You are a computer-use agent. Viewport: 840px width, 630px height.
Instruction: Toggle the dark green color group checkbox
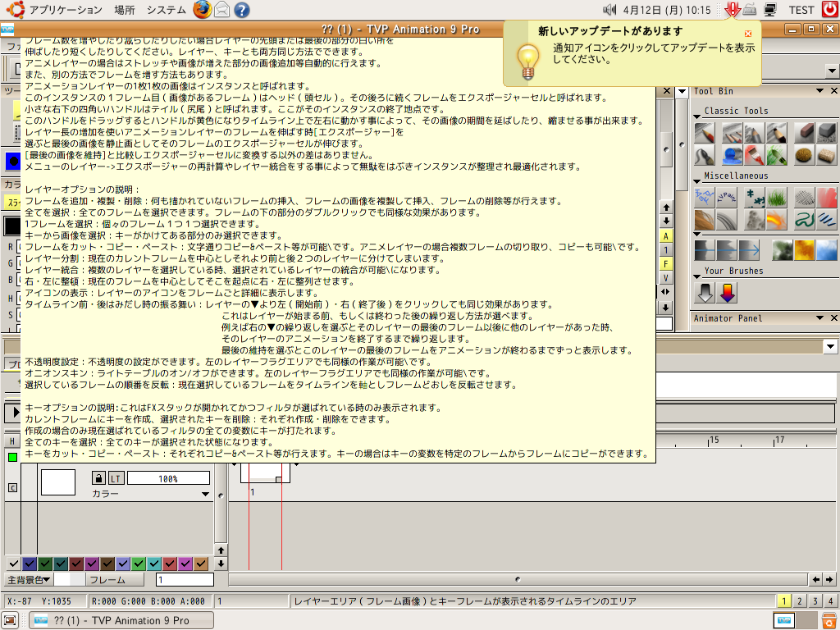[45, 563]
